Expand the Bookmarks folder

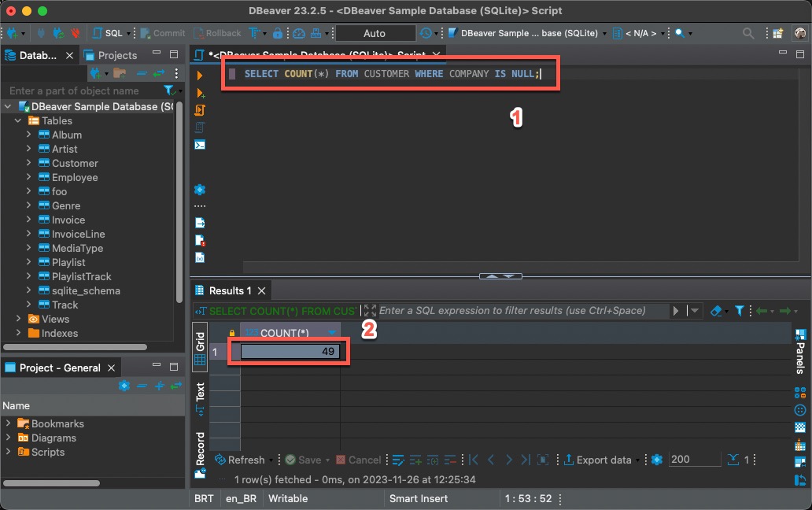coord(8,423)
